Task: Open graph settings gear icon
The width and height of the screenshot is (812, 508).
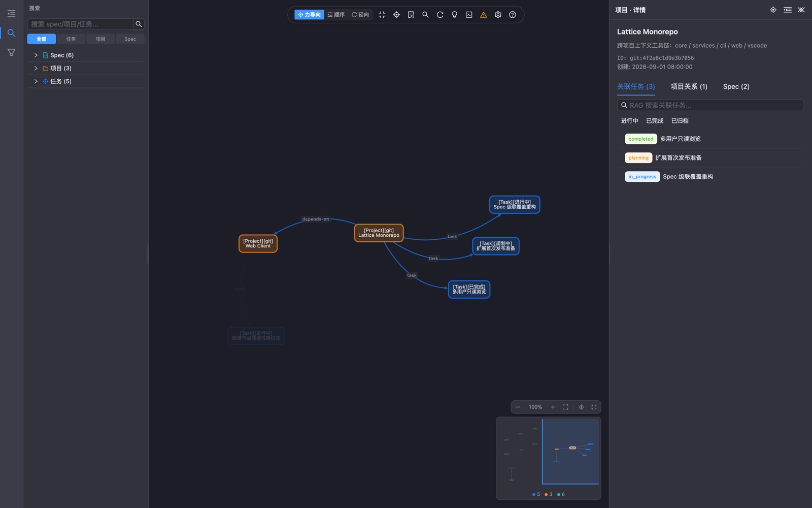Action: coord(498,15)
